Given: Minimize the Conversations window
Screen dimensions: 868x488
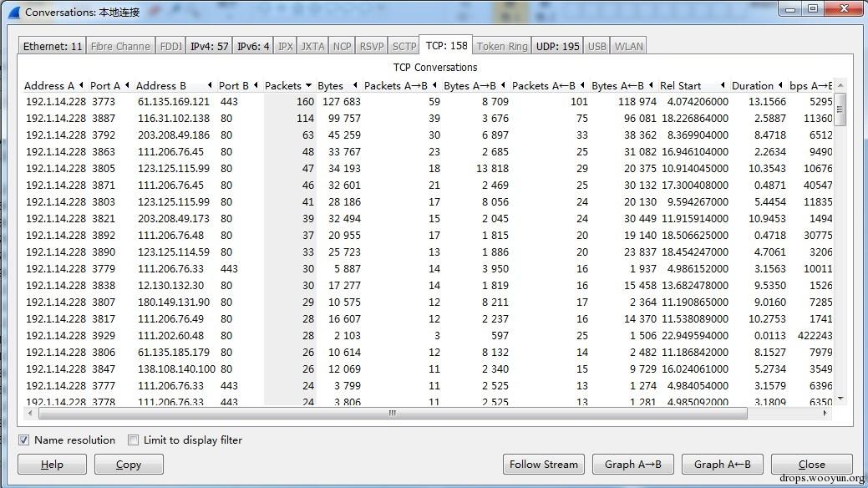Looking at the screenshot, I should [x=791, y=8].
